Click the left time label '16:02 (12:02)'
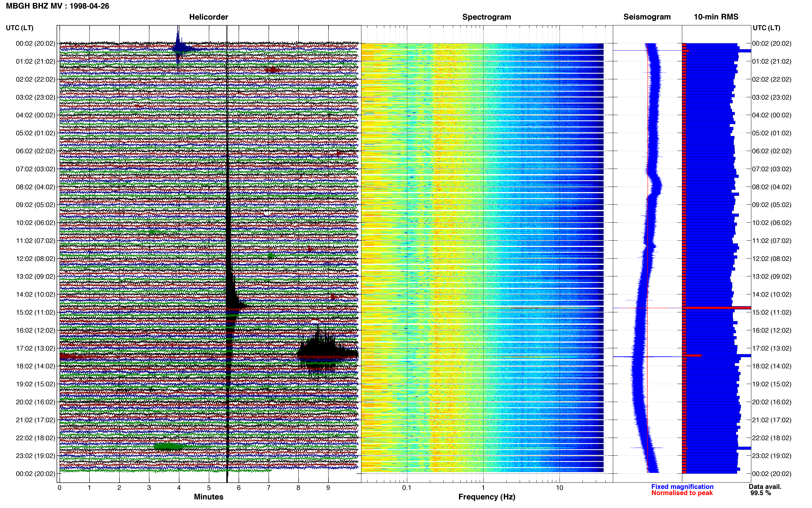The height and width of the screenshot is (508, 812). pos(35,330)
